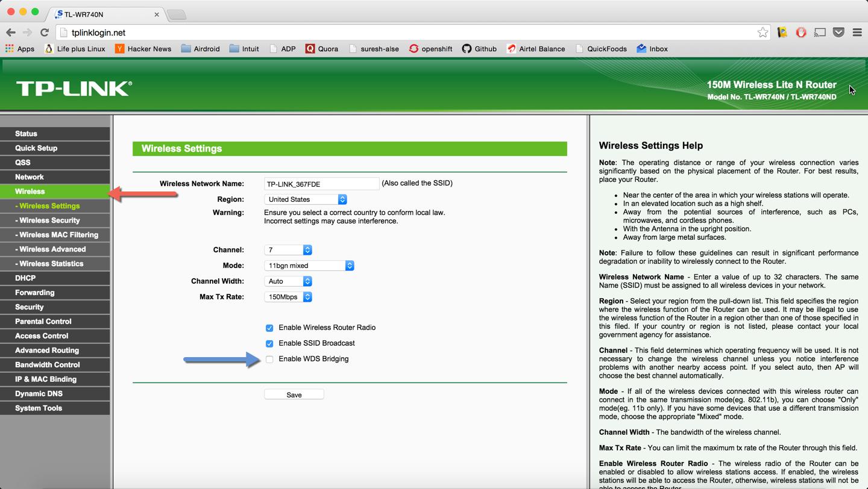
Task: Open the Region dropdown showing United States
Action: click(x=306, y=199)
